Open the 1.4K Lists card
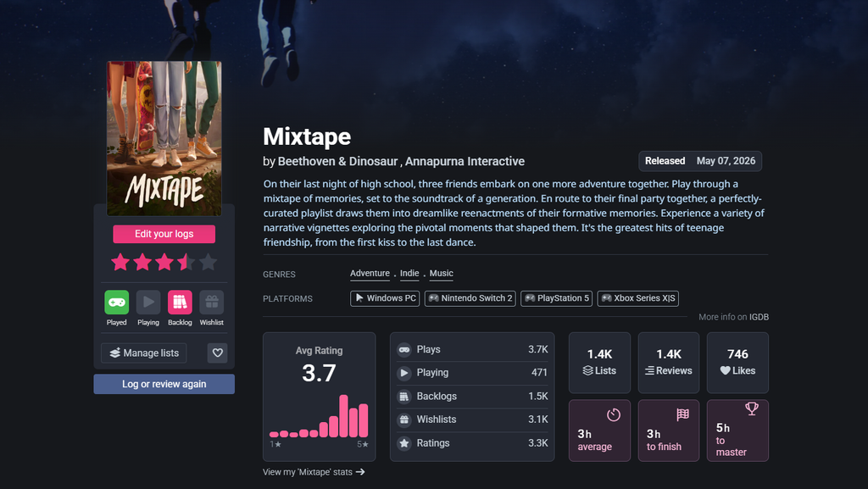 [599, 363]
